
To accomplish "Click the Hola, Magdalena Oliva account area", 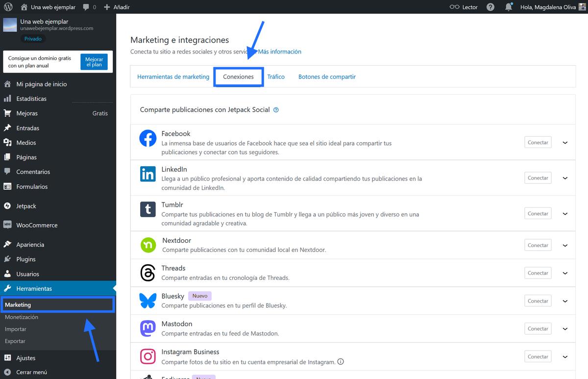I will pos(549,7).
